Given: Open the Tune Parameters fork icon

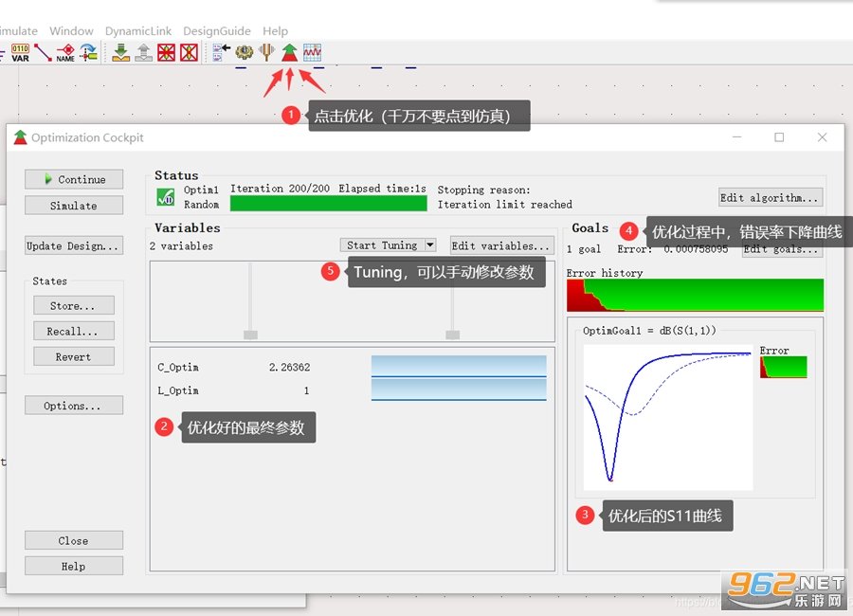Looking at the screenshot, I should pos(266,52).
